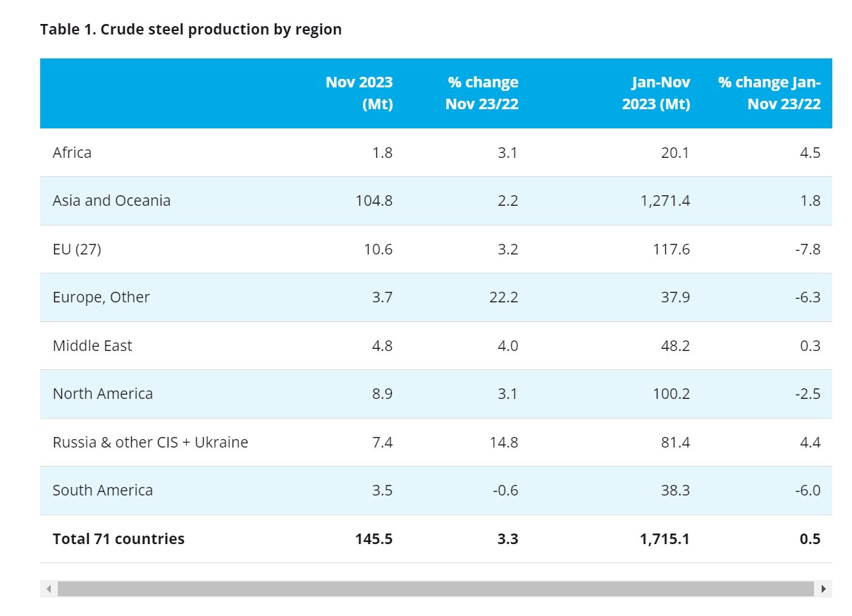Screen dimensions: 852x616
Task: Click the horizontal scrollbar left arrow
Action: (x=49, y=589)
